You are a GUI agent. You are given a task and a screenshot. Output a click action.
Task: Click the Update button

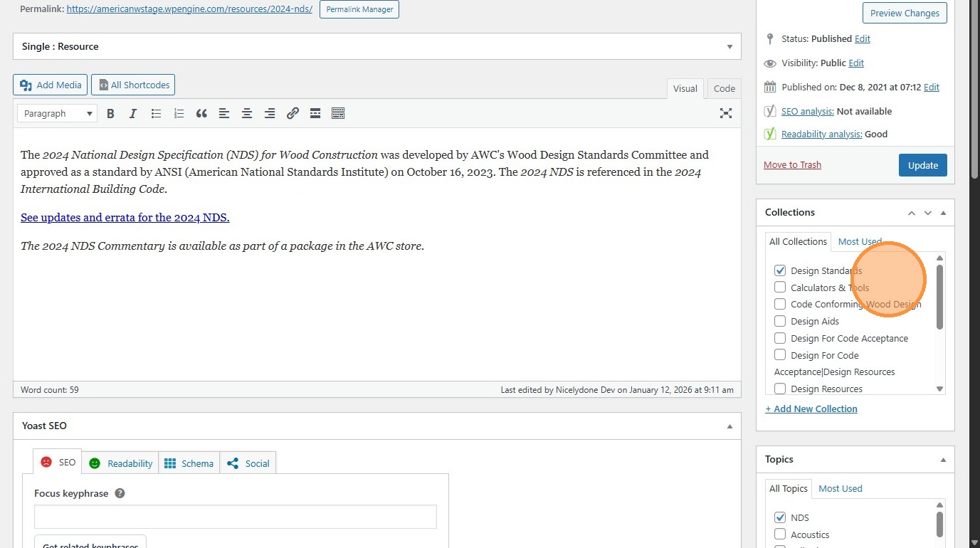point(923,165)
